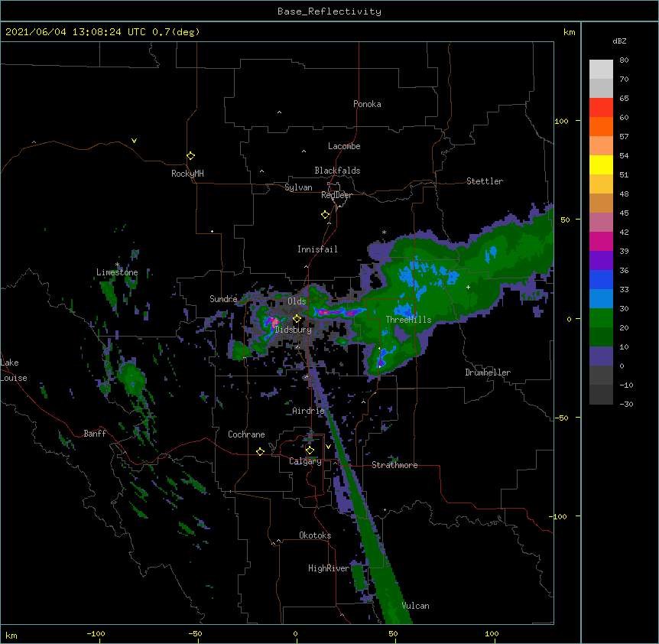This screenshot has width=659, height=644.
Task: Click the Stettler label
Action: 485,181
